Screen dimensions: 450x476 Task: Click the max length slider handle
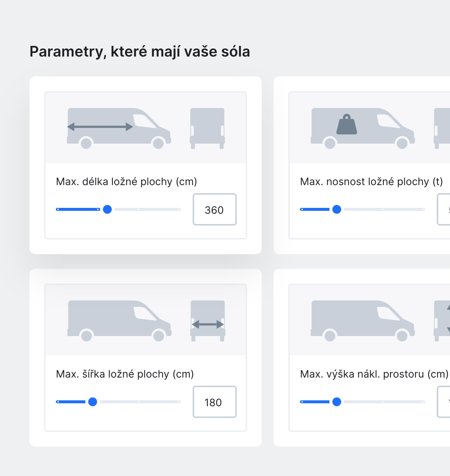(x=107, y=209)
